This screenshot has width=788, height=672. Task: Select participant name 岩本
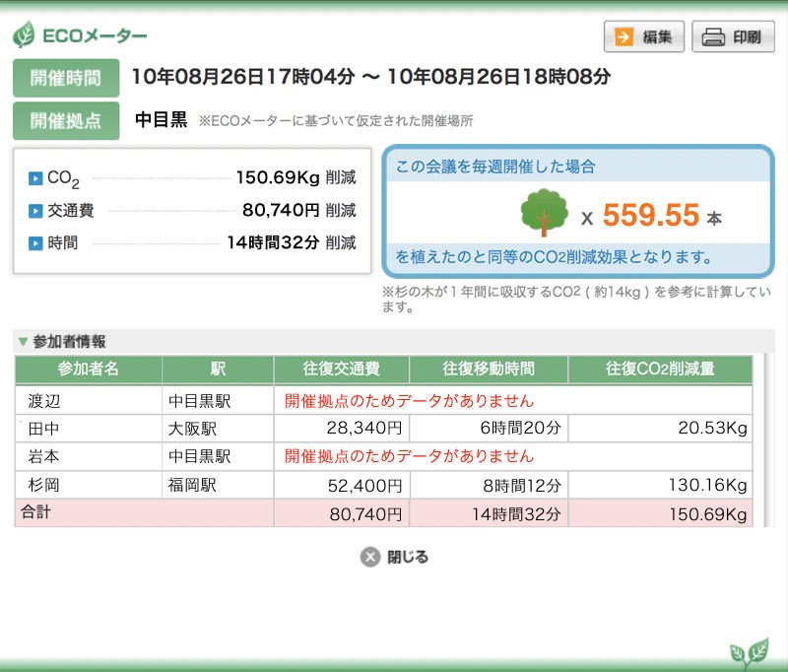point(44,456)
